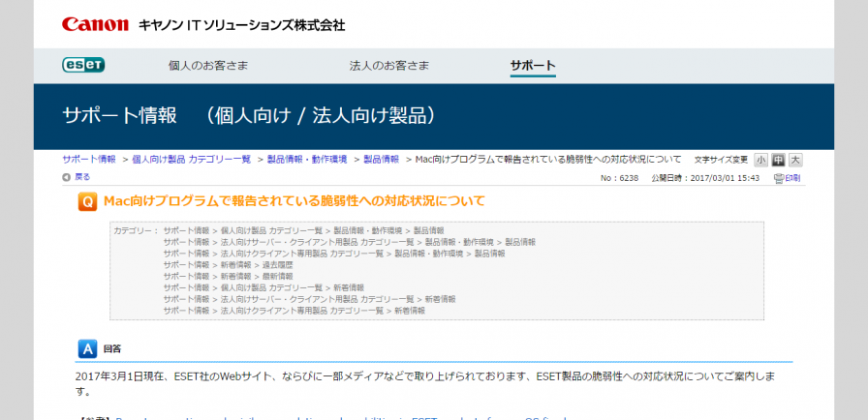Open 新着情報 at end of 個人向け製品 row
Viewport: 868px width, 420px height.
[349, 288]
